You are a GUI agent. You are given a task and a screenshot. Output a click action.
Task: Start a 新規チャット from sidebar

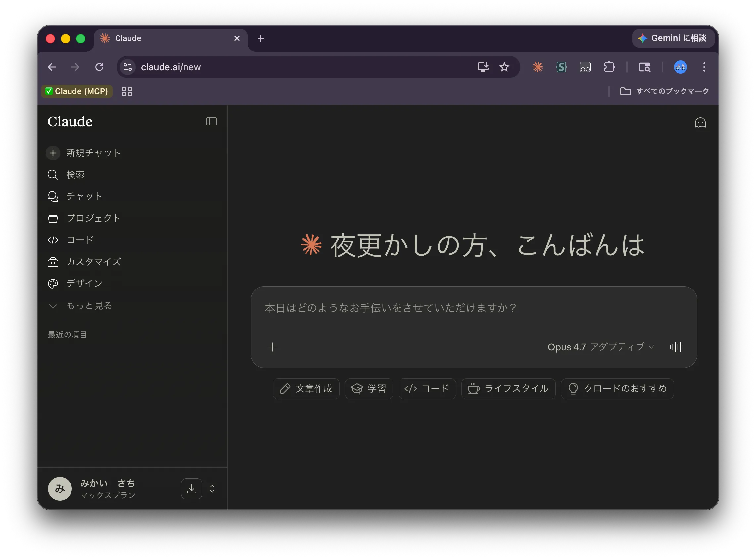click(x=84, y=153)
